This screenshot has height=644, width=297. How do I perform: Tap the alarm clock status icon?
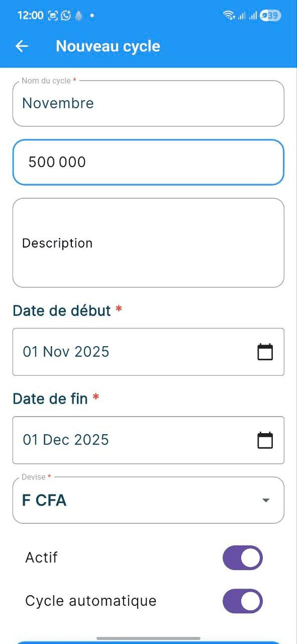coord(65,16)
